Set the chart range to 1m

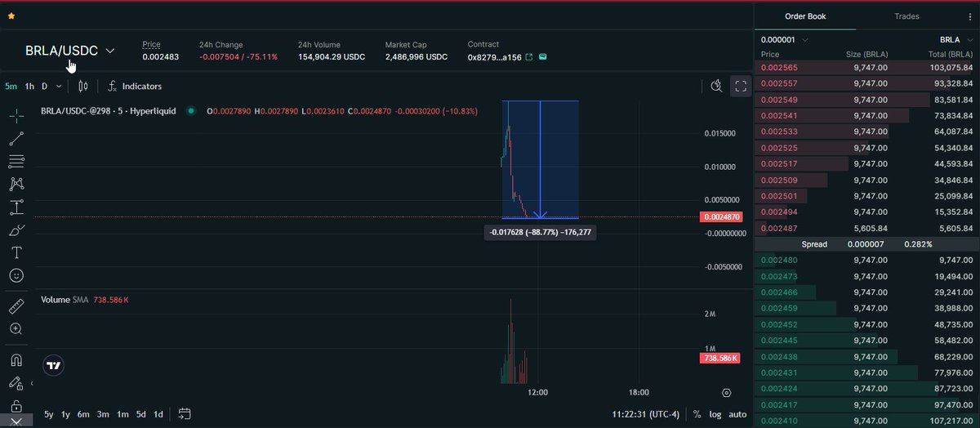[x=122, y=414]
